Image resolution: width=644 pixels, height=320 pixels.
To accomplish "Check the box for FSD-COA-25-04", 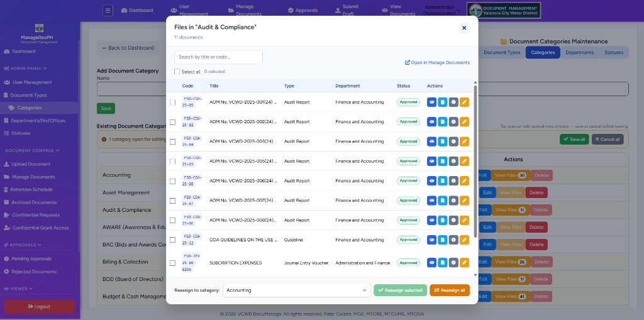I will (172, 141).
